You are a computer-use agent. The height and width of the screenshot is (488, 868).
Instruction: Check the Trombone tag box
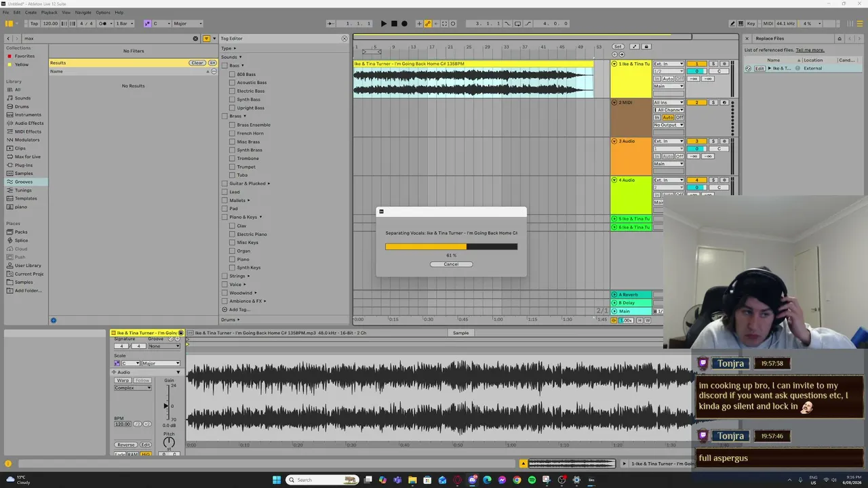[232, 159]
